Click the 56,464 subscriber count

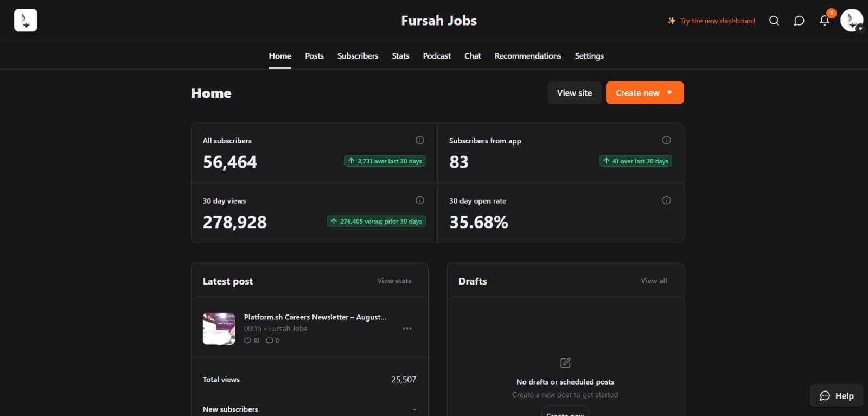(x=230, y=162)
